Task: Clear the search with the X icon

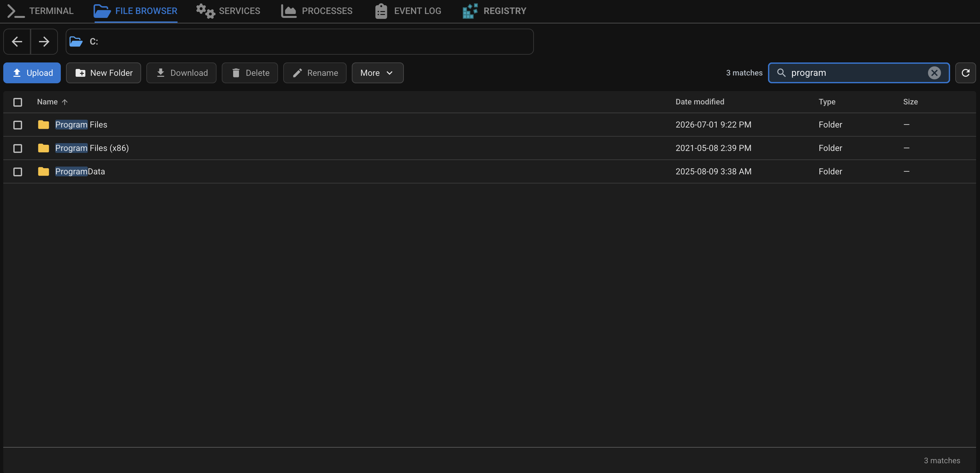Action: [x=934, y=73]
